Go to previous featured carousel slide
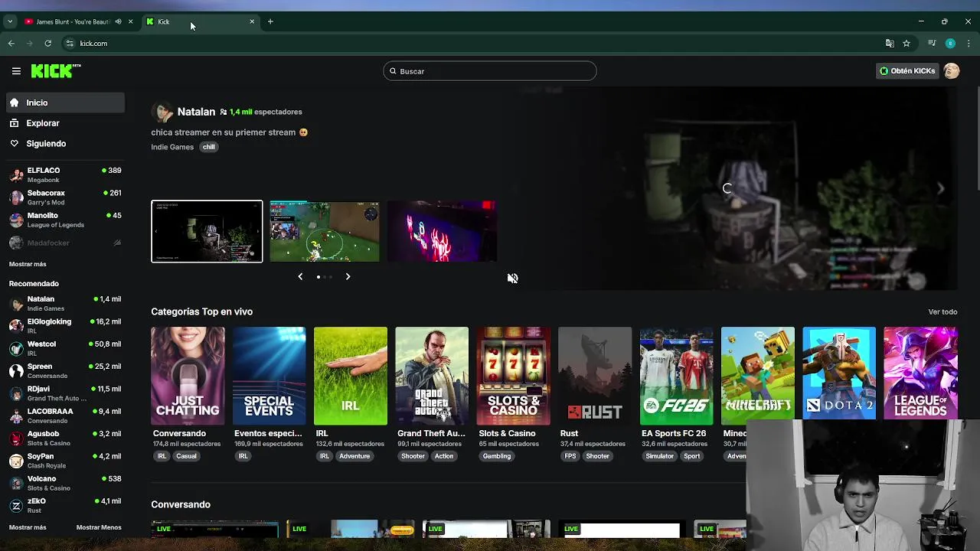The image size is (980, 551). [x=300, y=277]
